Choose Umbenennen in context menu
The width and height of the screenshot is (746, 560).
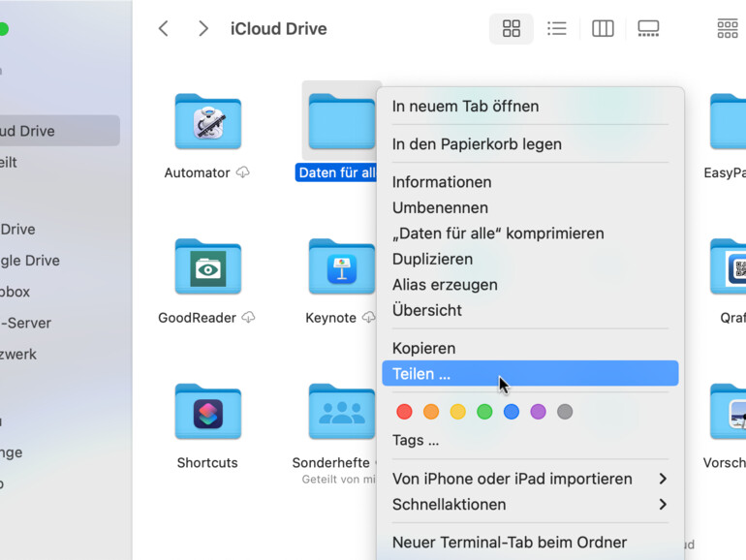tap(530, 208)
